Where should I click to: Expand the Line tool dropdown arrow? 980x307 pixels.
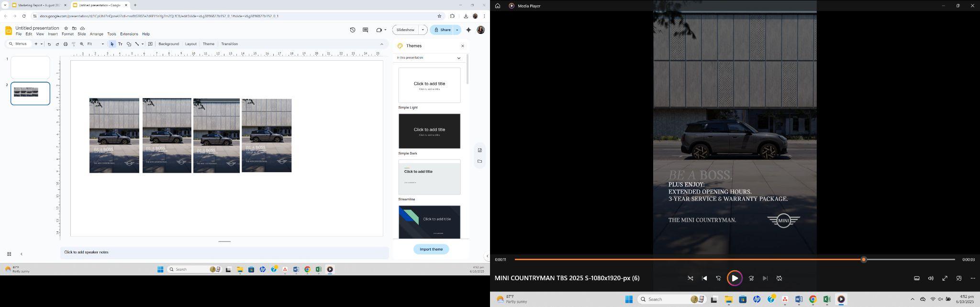click(x=143, y=44)
